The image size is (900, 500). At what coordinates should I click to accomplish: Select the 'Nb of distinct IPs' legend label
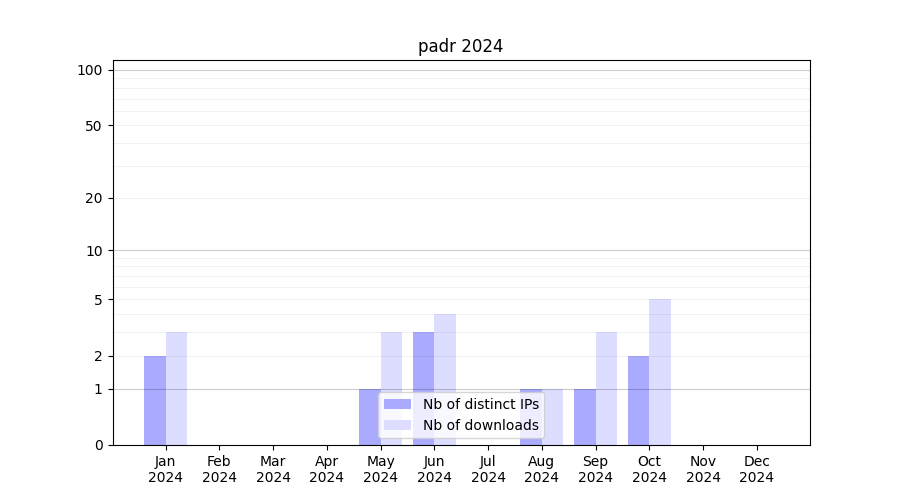coord(480,404)
